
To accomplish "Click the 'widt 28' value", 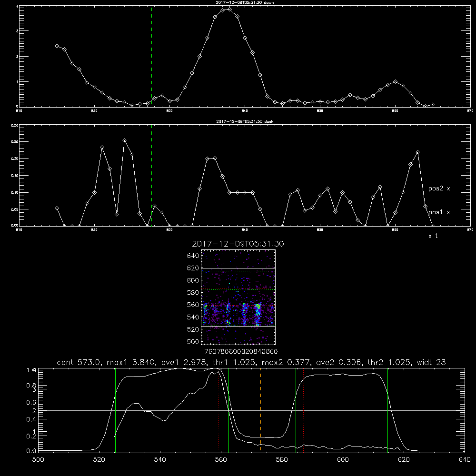I will (x=432, y=362).
